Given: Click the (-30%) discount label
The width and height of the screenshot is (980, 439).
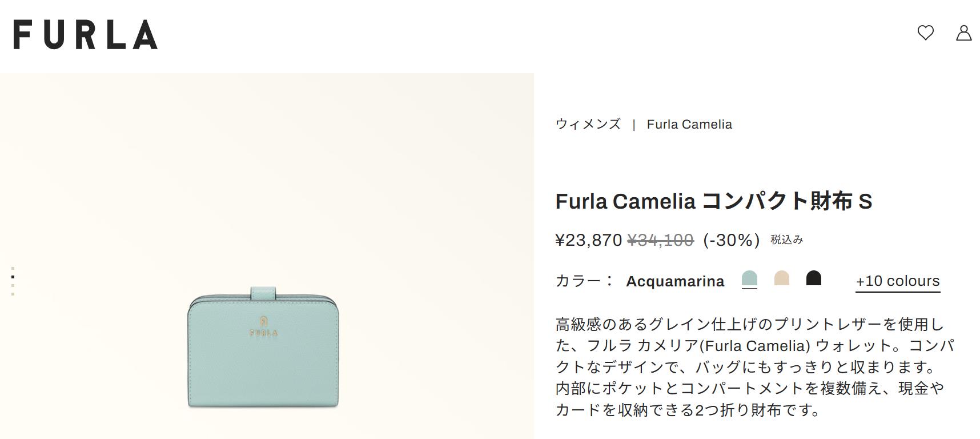Looking at the screenshot, I should (x=731, y=240).
